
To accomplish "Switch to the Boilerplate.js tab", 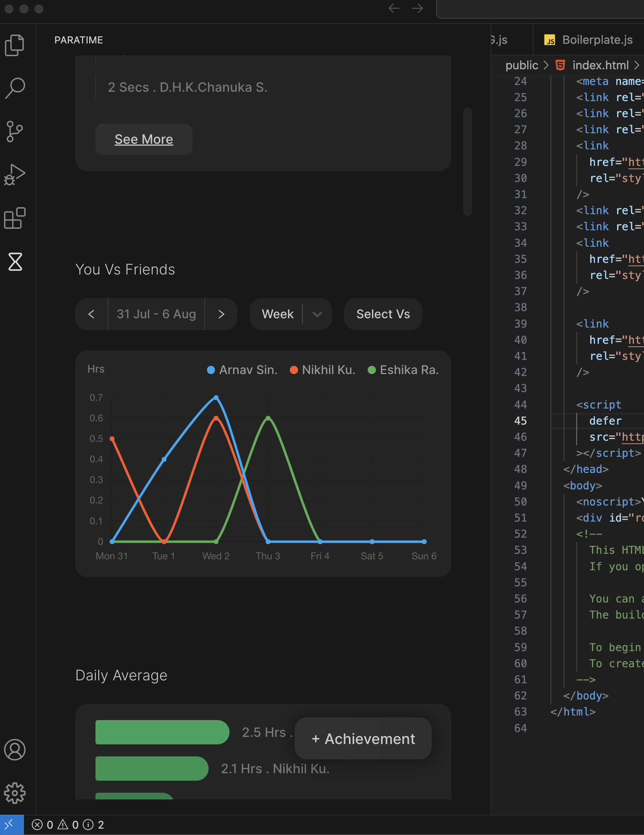I will [589, 40].
